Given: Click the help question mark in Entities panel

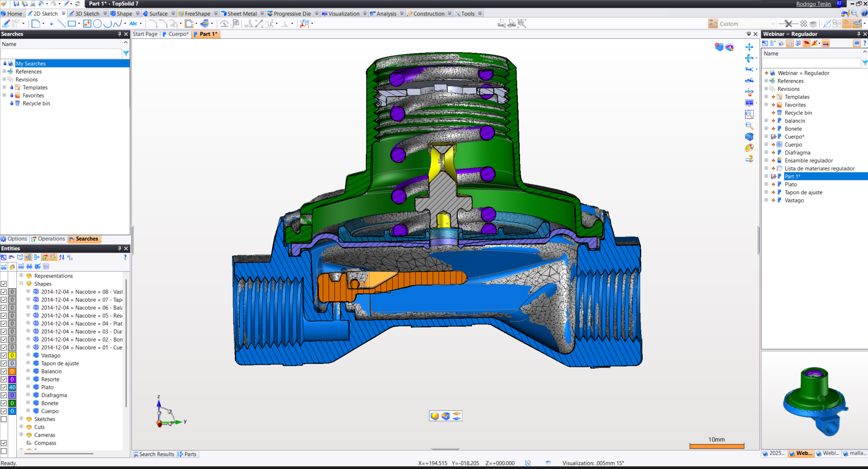Looking at the screenshot, I should [125, 258].
